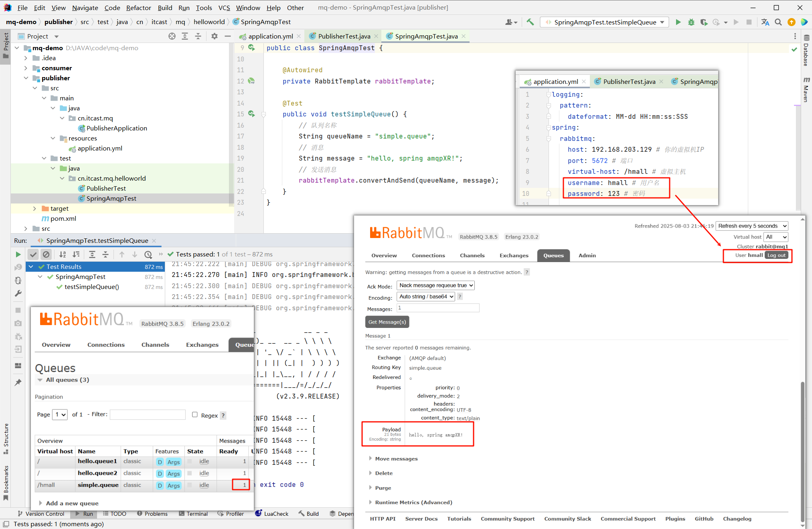
Task: Click Expand All in Project panel
Action: [185, 36]
